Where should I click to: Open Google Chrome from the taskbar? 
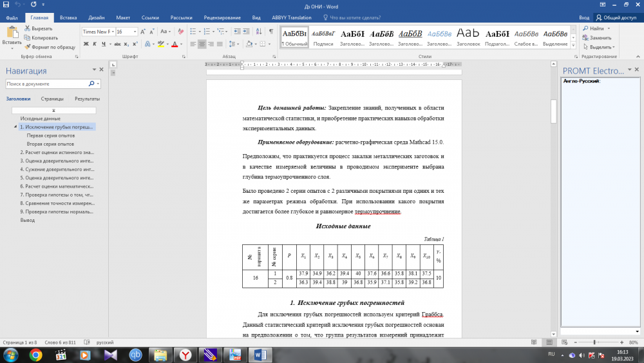click(x=36, y=355)
